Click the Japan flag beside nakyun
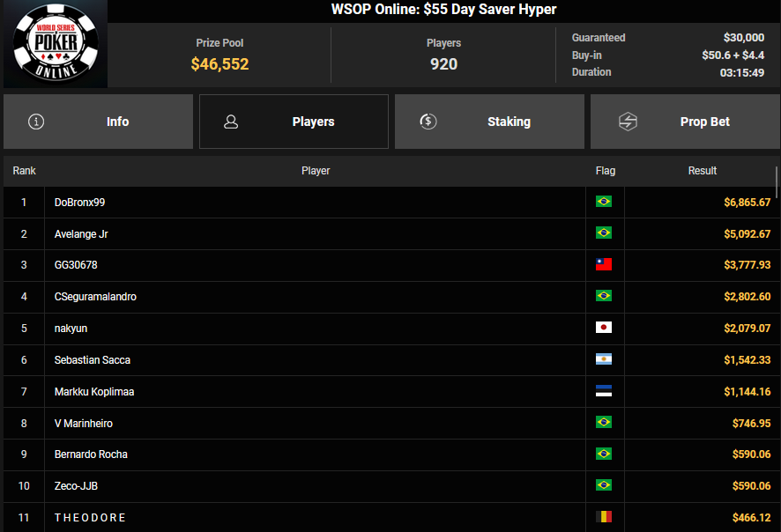Viewport: 781px width, 532px height. (x=604, y=328)
